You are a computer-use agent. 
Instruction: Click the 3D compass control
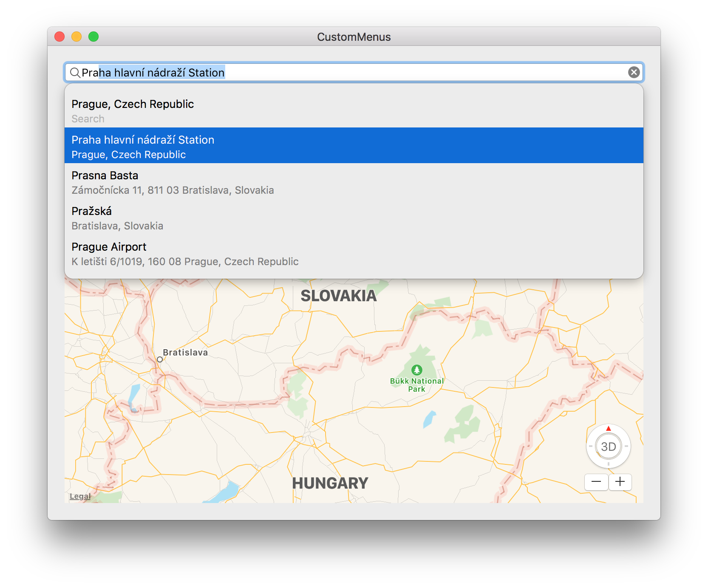(x=608, y=447)
